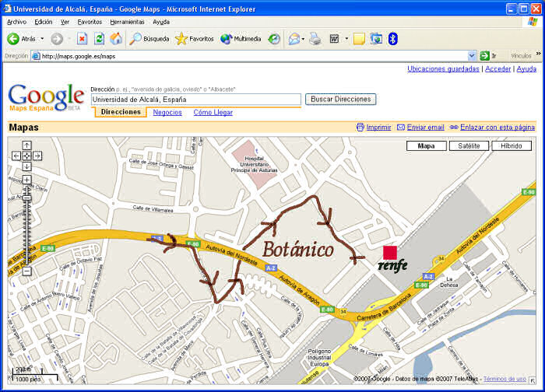
Task: Select the Direcciones tab
Action: coord(121,112)
